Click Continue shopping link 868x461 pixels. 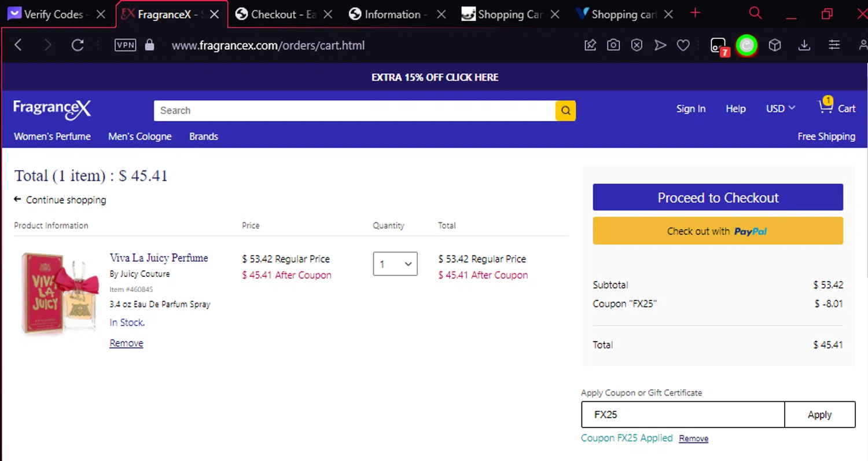(60, 200)
